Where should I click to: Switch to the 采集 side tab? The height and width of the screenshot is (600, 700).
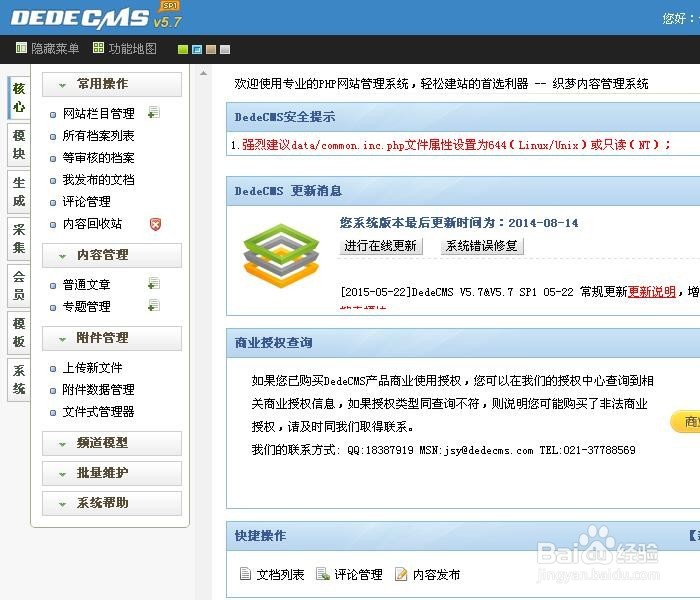click(19, 239)
